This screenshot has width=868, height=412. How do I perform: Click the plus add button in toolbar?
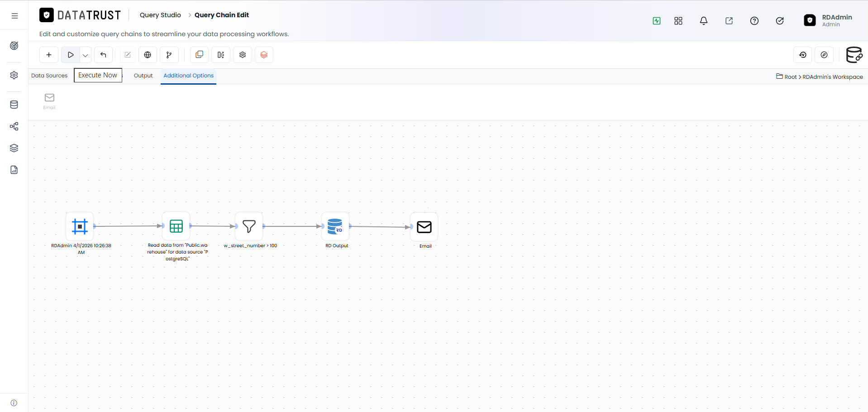point(49,55)
